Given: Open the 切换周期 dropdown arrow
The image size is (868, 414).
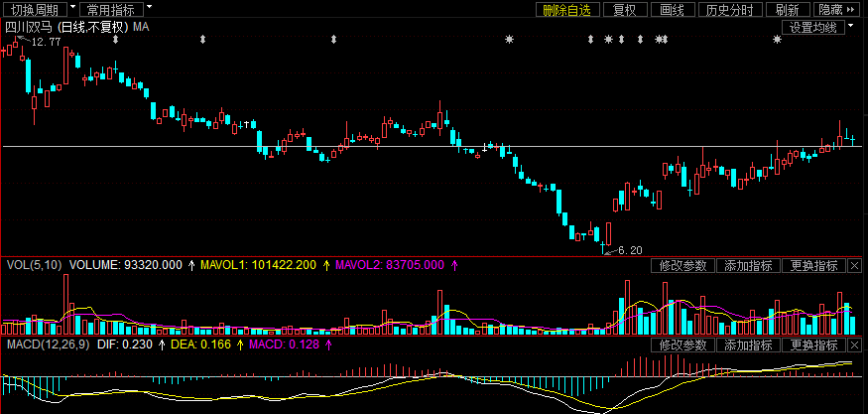Looking at the screenshot, I should click(72, 8).
